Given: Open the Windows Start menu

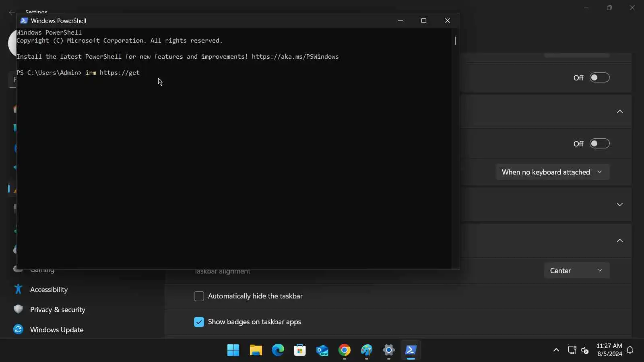Looking at the screenshot, I should point(233,350).
